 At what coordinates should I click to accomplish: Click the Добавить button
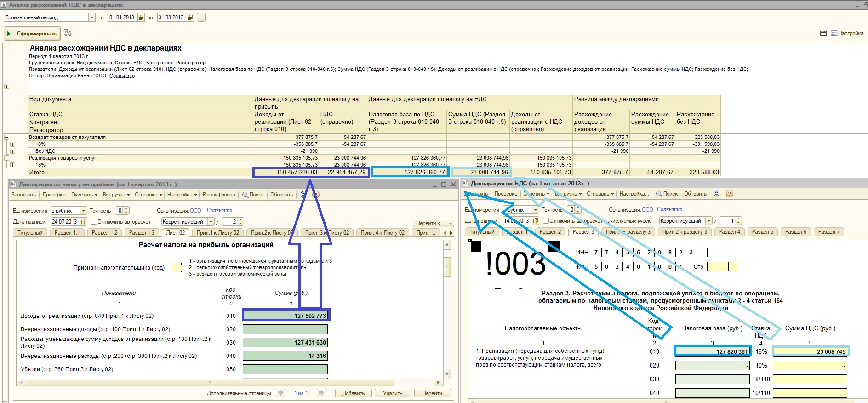click(353, 393)
